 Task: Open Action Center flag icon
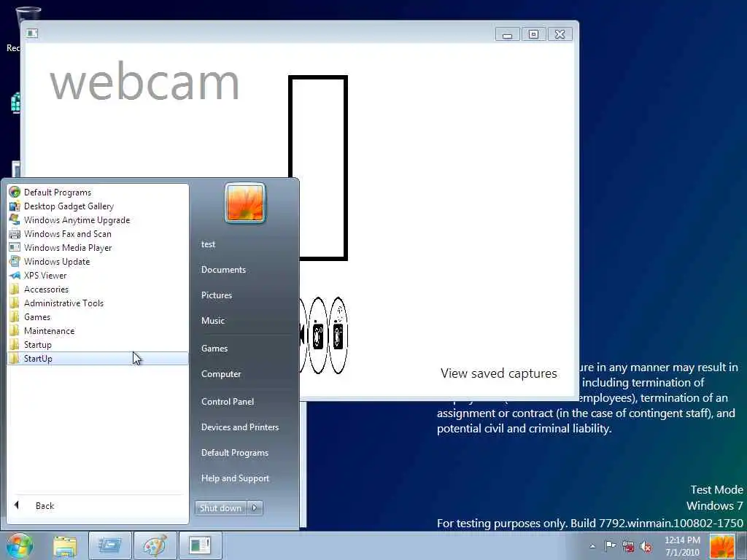tap(610, 546)
